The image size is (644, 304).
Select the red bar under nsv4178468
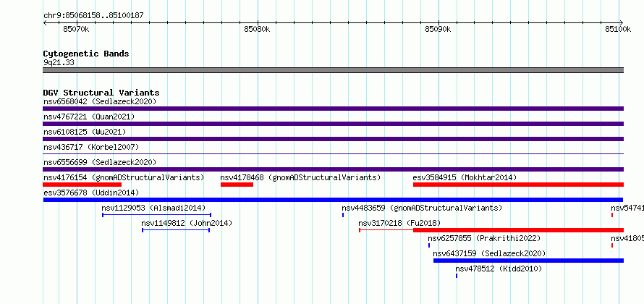(x=237, y=185)
